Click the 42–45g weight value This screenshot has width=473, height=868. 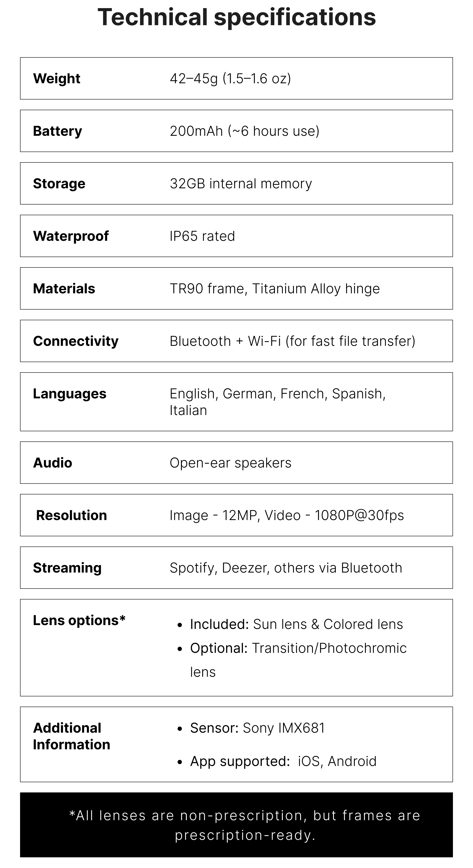[231, 79]
